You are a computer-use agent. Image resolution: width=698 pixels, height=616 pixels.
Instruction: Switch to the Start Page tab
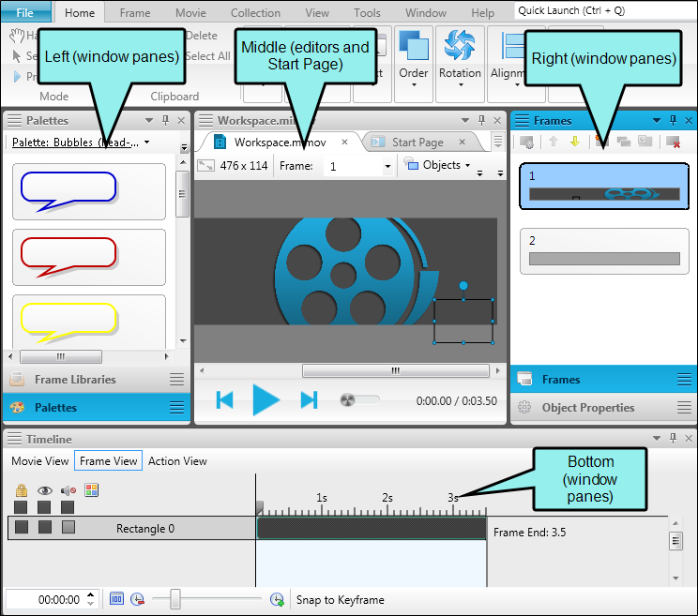pyautogui.click(x=417, y=142)
